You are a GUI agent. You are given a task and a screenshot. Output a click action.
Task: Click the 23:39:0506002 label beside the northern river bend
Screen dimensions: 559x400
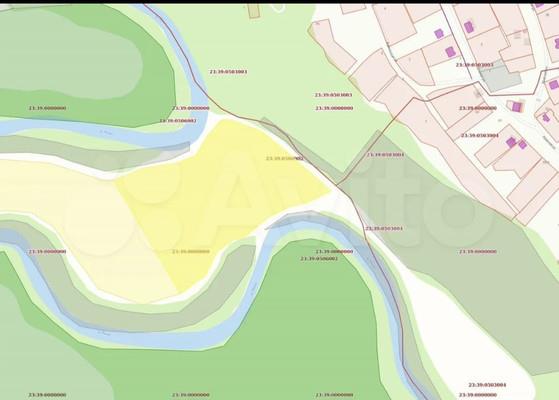[x=178, y=121]
